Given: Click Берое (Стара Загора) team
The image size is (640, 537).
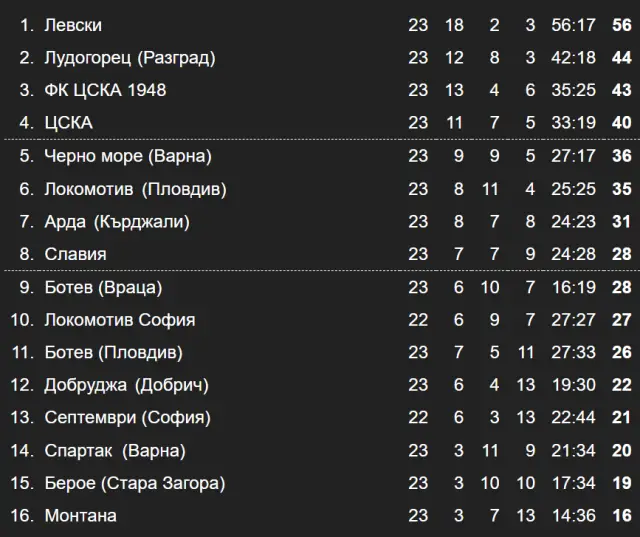Looking at the screenshot, I should tap(135, 483).
